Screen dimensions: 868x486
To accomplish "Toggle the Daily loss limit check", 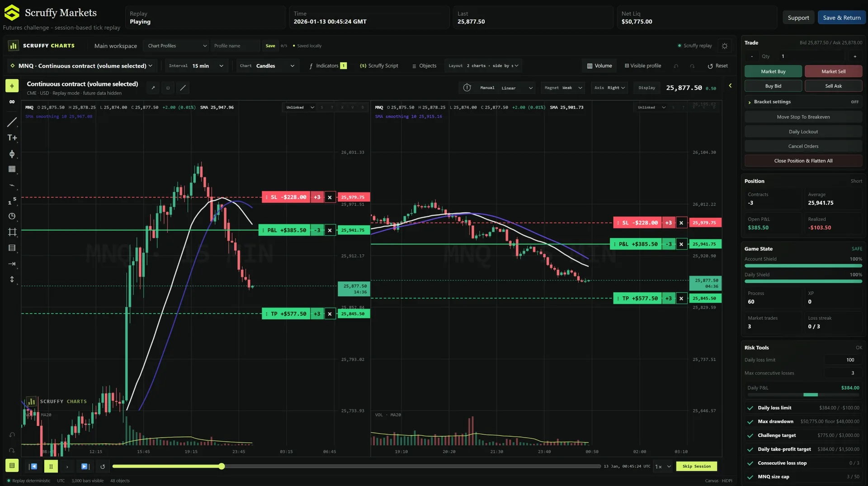I will click(750, 408).
